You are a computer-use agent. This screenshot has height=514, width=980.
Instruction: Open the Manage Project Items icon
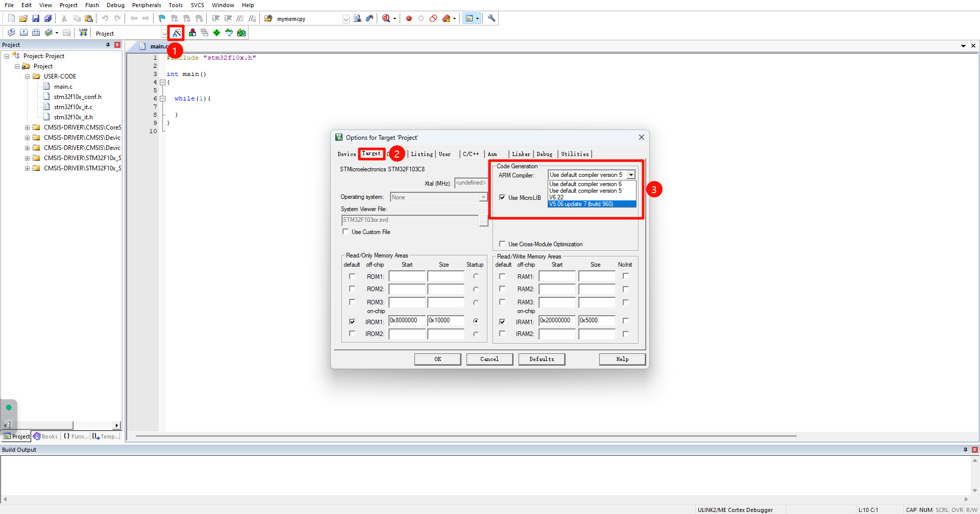(x=192, y=33)
